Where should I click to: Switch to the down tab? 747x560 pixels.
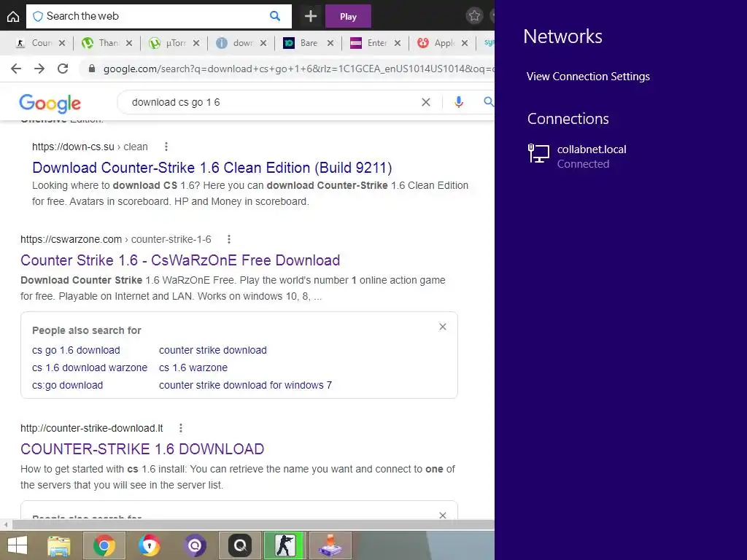click(235, 43)
